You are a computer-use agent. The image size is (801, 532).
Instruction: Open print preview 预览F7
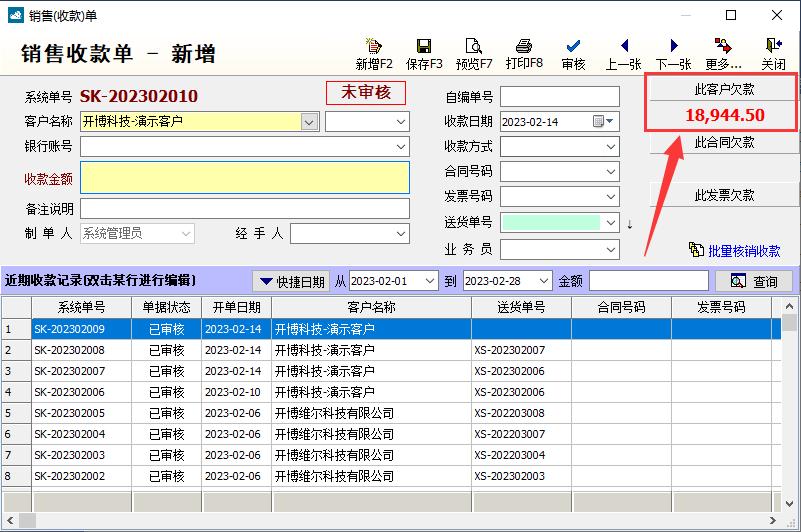click(x=474, y=54)
